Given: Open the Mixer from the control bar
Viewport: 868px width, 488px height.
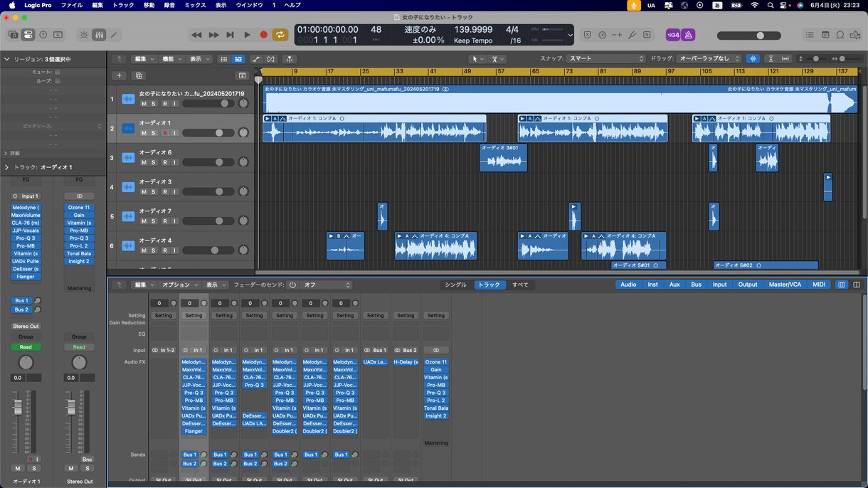Looking at the screenshot, I should (99, 34).
